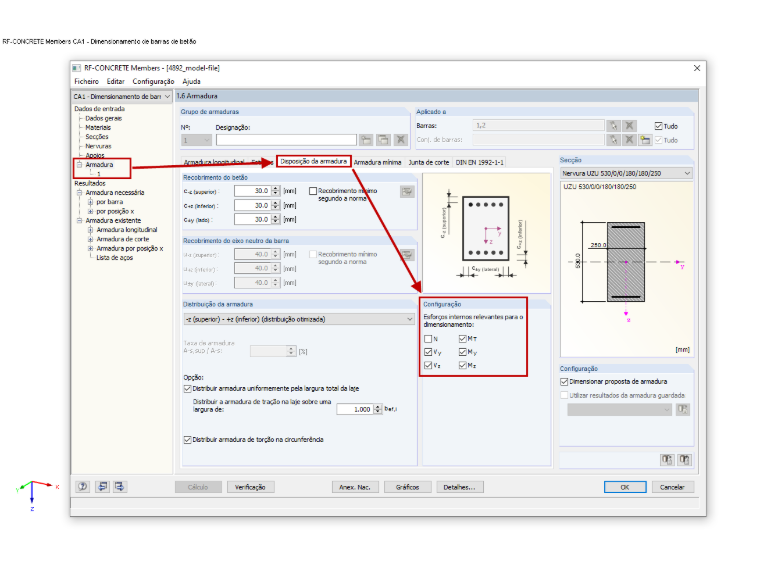The width and height of the screenshot is (760, 570).
Task: Select Dados gerais in the tree
Action: coord(104,118)
